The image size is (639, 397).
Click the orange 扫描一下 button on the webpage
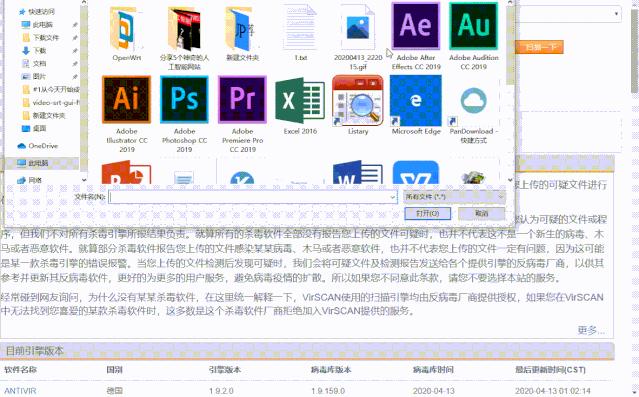tap(539, 47)
